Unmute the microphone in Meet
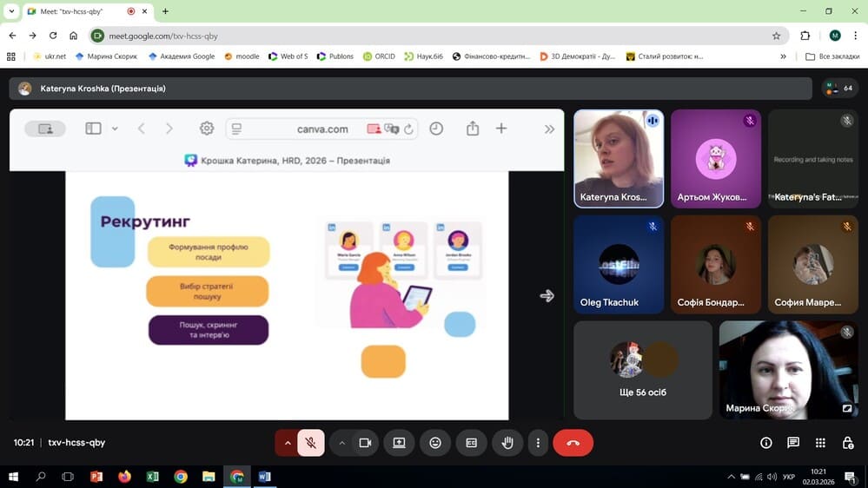The width and height of the screenshot is (868, 488). pos(310,443)
